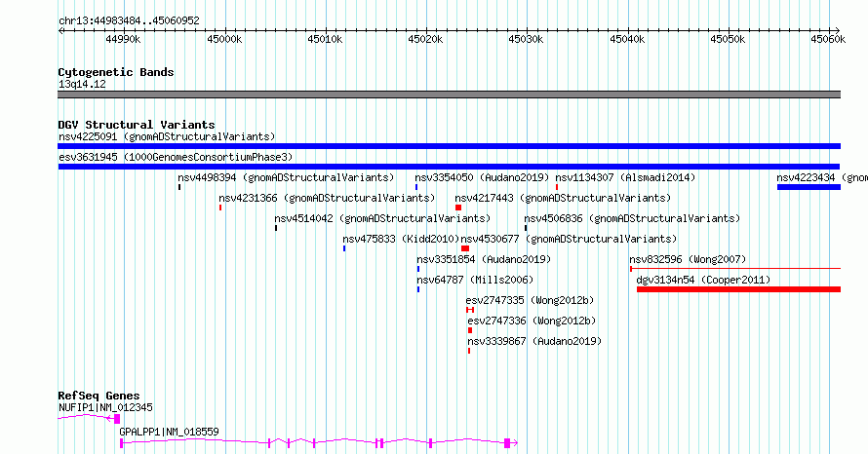Click the 45000k ruler label
Image resolution: width=868 pixels, height=454 pixels.
click(x=224, y=39)
